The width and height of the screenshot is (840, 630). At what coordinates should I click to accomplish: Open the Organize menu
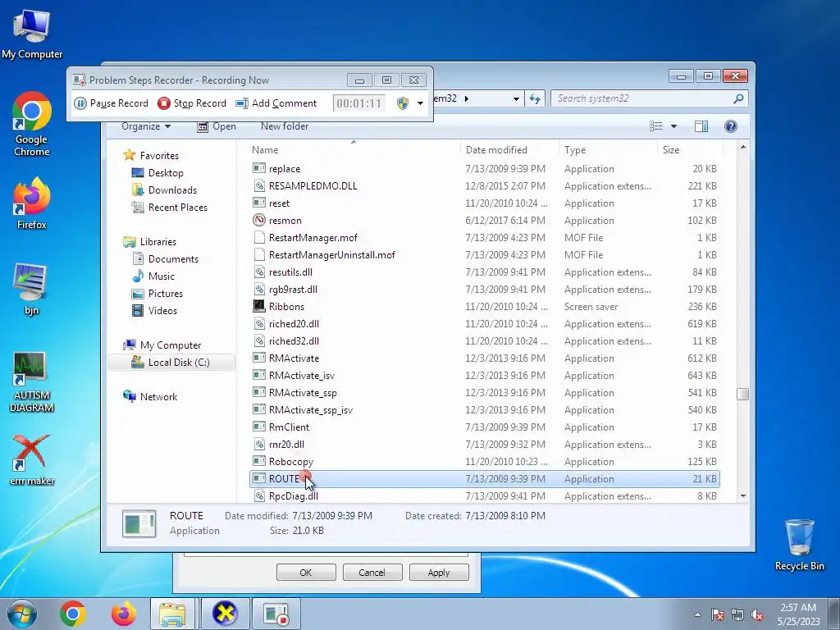pyautogui.click(x=146, y=126)
